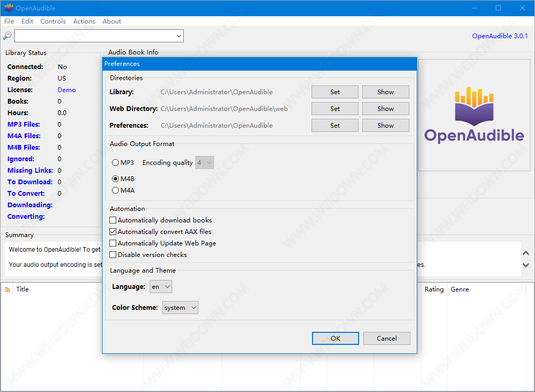Screen dimensions: 535x392
Task: Open the Encoding quality dropdown
Action: click(x=204, y=163)
